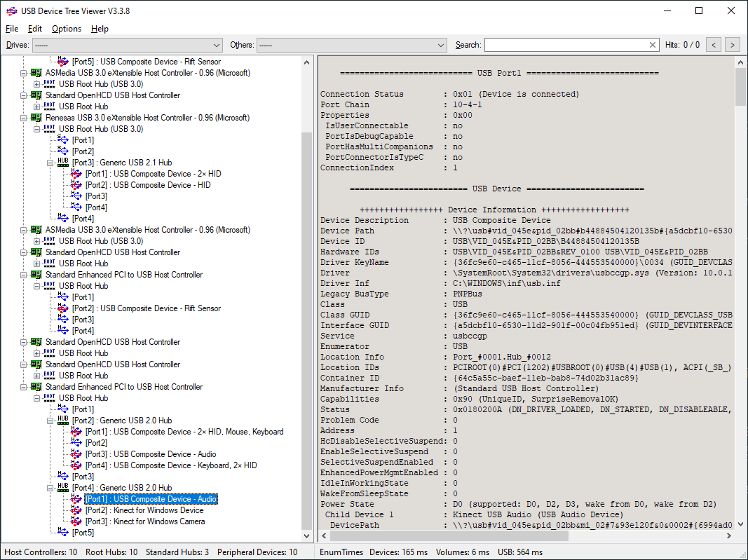Viewport: 748px width, 560px height.
Task: Click the 'Connection Status' line in details
Action: [450, 95]
